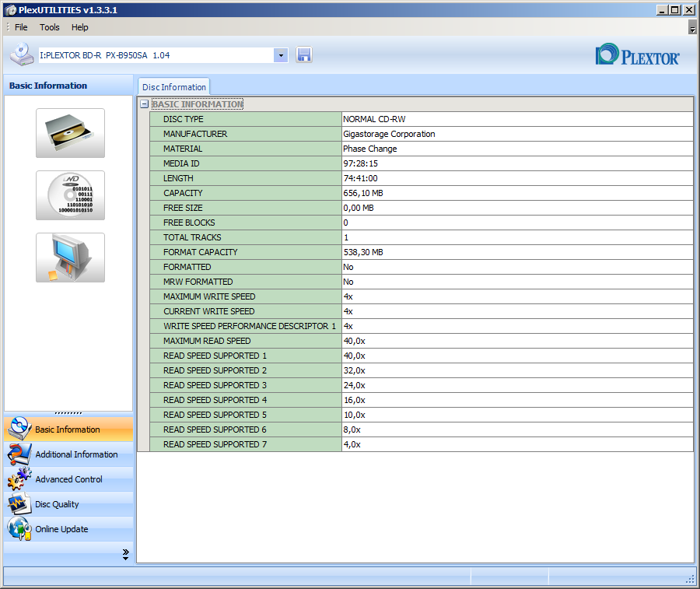The width and height of the screenshot is (700, 589).
Task: Click the Advanced Control gears icon
Action: (19, 479)
